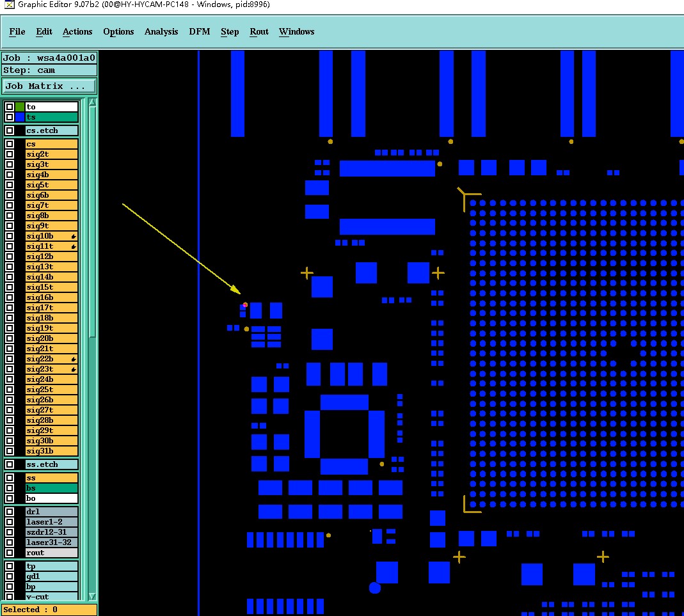Viewport: 684px width, 616px height.
Task: Select the sig31b layer row
Action: click(x=51, y=451)
